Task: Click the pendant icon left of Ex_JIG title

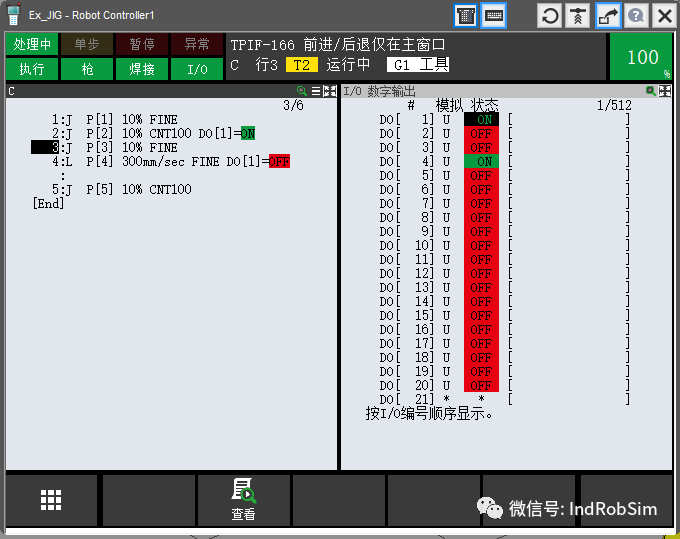Action: pos(14,14)
